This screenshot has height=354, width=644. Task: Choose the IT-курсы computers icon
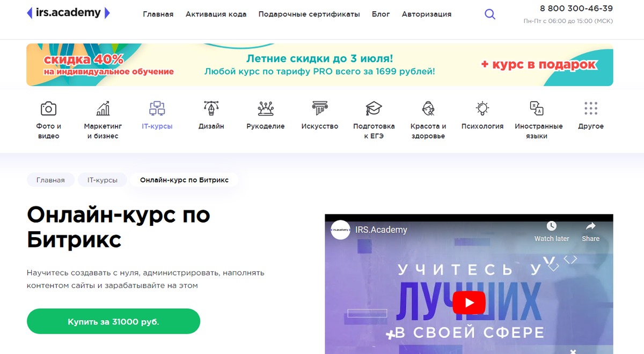157,109
